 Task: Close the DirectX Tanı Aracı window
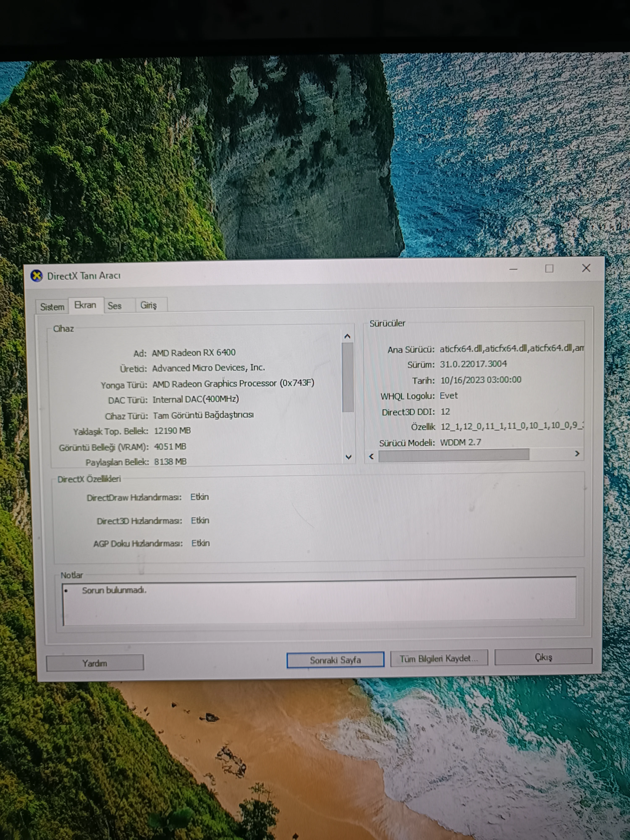coord(586,268)
